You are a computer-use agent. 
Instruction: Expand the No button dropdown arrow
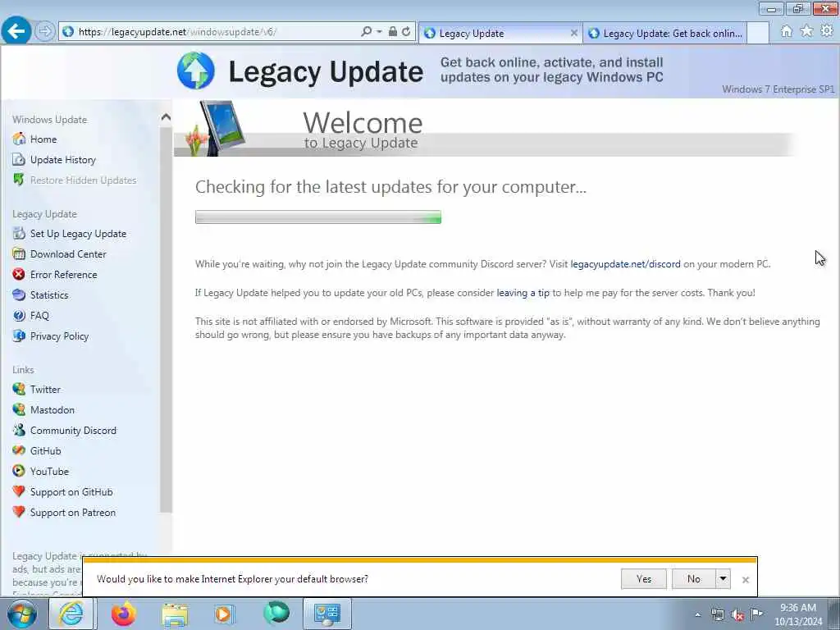723,579
